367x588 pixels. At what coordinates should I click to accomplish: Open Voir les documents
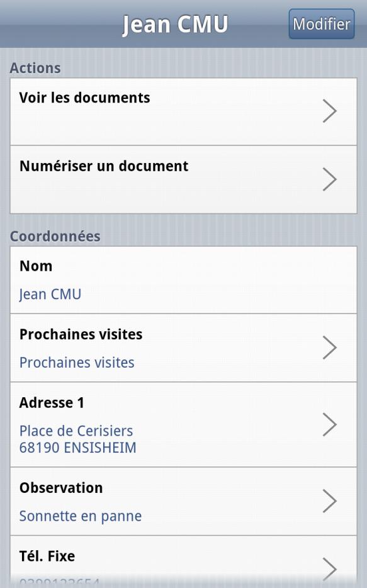point(85,98)
